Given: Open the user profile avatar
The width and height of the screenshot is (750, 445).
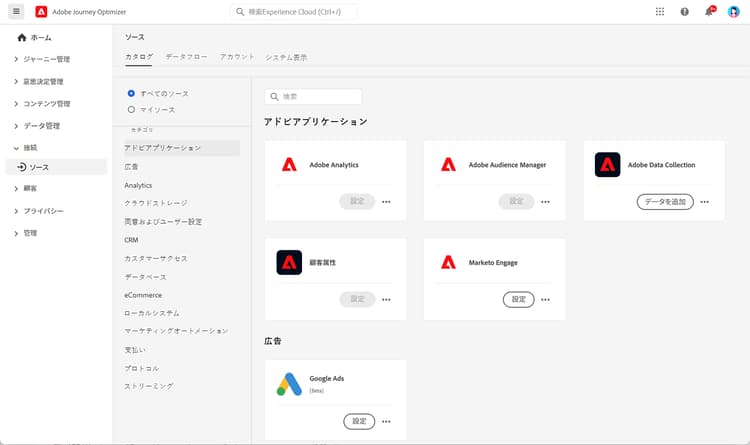Looking at the screenshot, I should tap(733, 11).
